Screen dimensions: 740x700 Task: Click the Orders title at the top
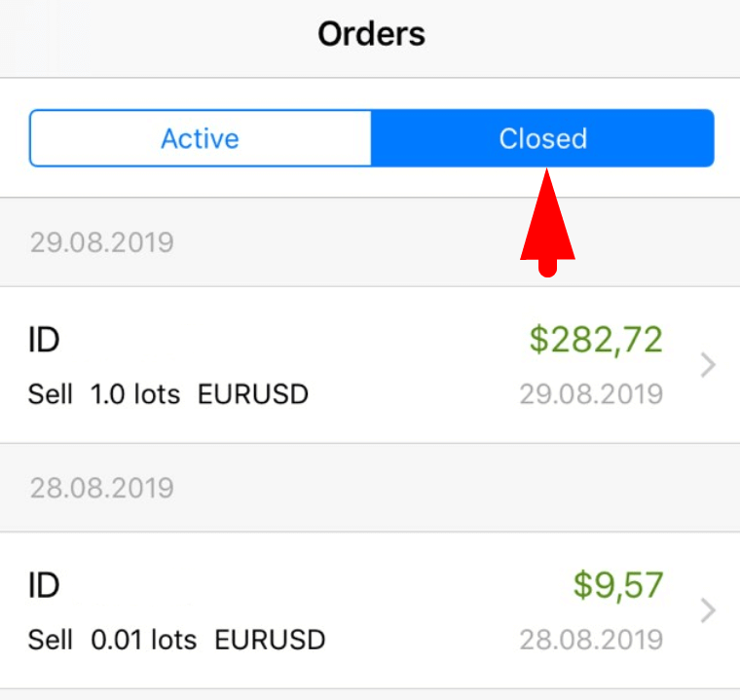pyautogui.click(x=371, y=35)
